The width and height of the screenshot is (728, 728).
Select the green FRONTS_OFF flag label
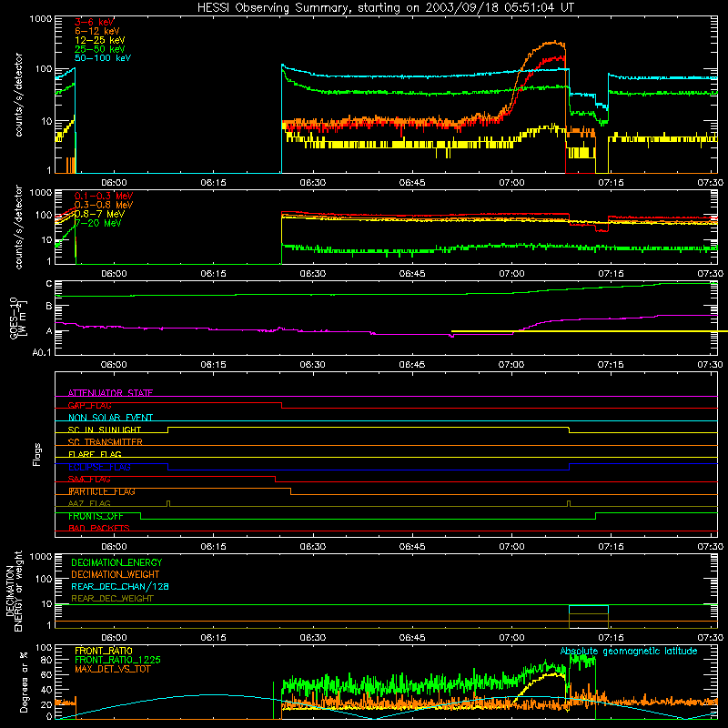[x=96, y=516]
